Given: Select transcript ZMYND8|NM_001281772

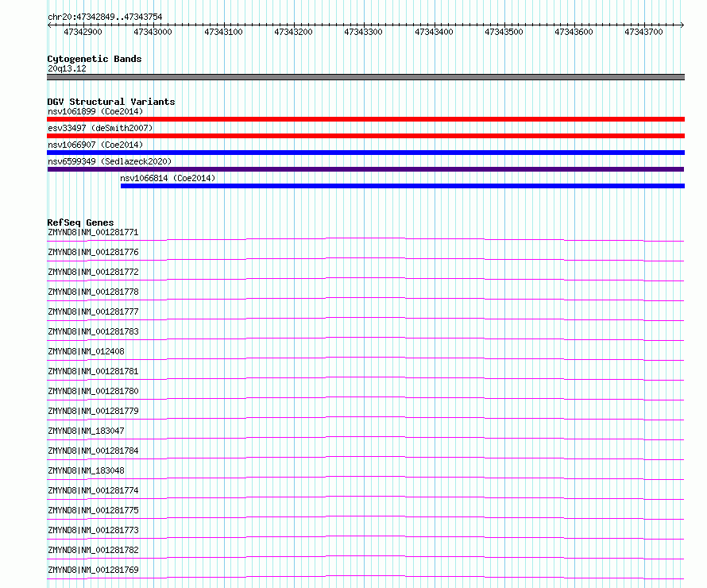Looking at the screenshot, I should click(93, 272).
